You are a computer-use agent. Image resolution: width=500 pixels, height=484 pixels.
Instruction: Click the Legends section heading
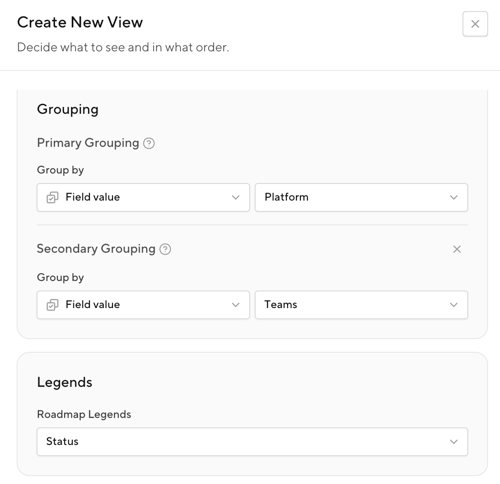(x=65, y=382)
